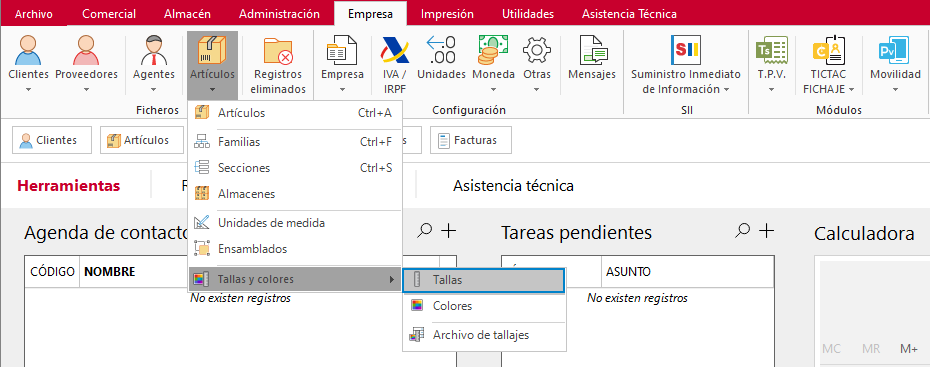Screen dimensions: 930x367
Task: Click the IVA / IRPF configuration icon
Action: point(394,65)
